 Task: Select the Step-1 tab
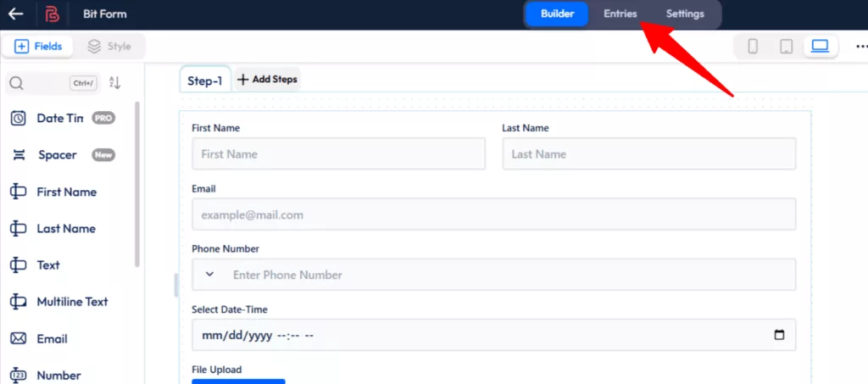(x=205, y=81)
